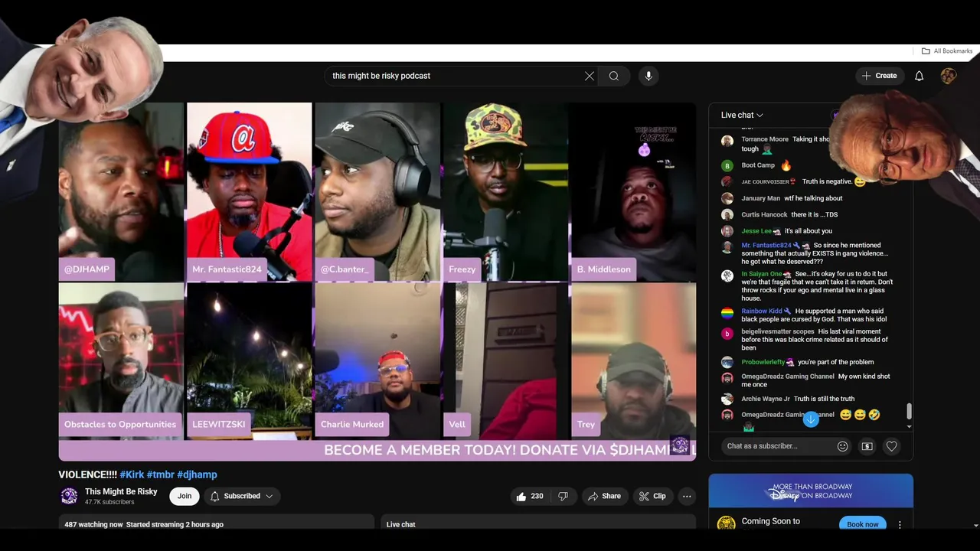Screen dimensions: 980x551
Task: Click the Freezy video tile
Action: tap(506, 192)
